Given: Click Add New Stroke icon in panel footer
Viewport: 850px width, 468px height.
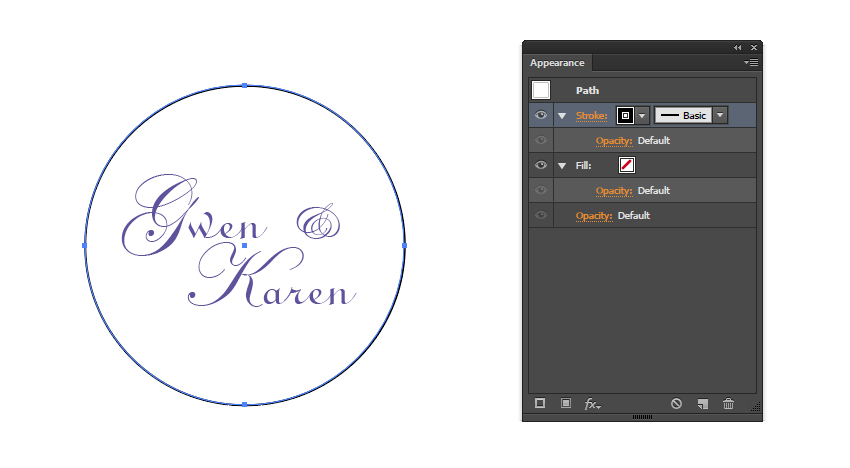Looking at the screenshot, I should [540, 403].
